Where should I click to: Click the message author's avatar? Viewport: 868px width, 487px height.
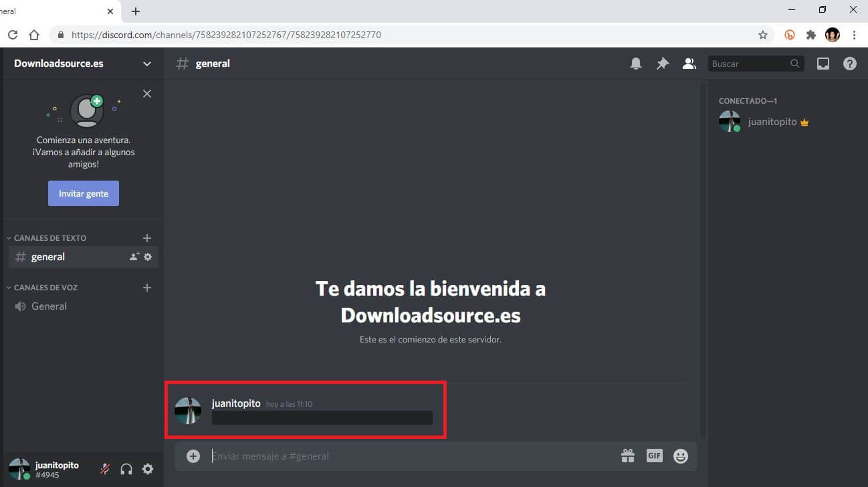(x=188, y=411)
